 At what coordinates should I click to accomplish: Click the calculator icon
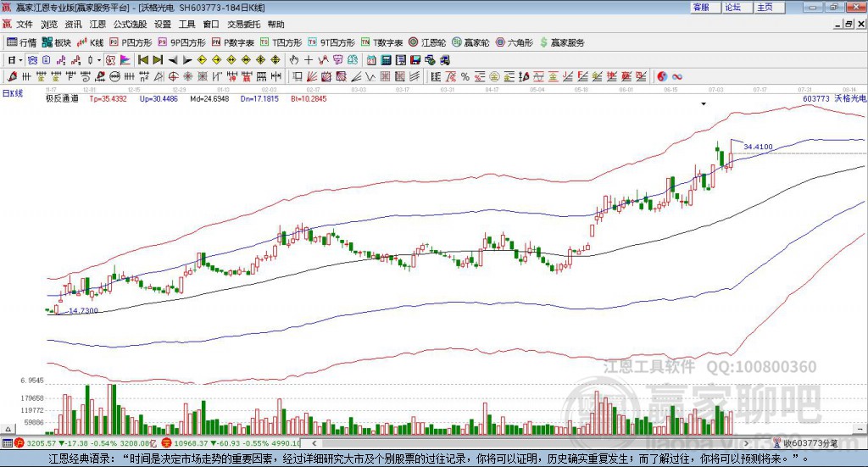387,60
